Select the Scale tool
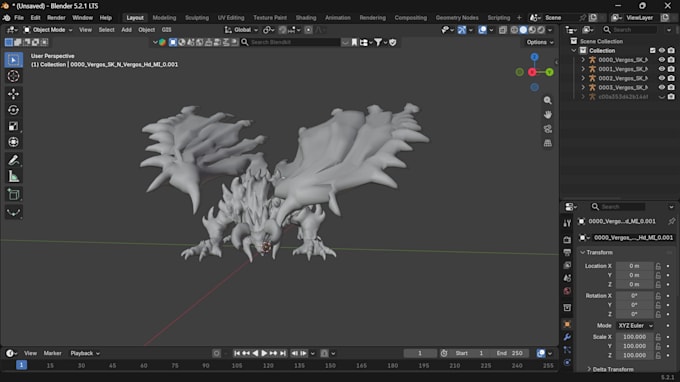This screenshot has width=680, height=382. pyautogui.click(x=13, y=126)
